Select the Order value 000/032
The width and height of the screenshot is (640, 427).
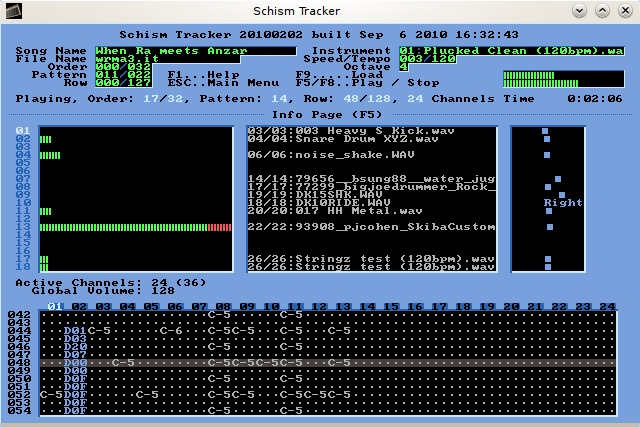(124, 67)
